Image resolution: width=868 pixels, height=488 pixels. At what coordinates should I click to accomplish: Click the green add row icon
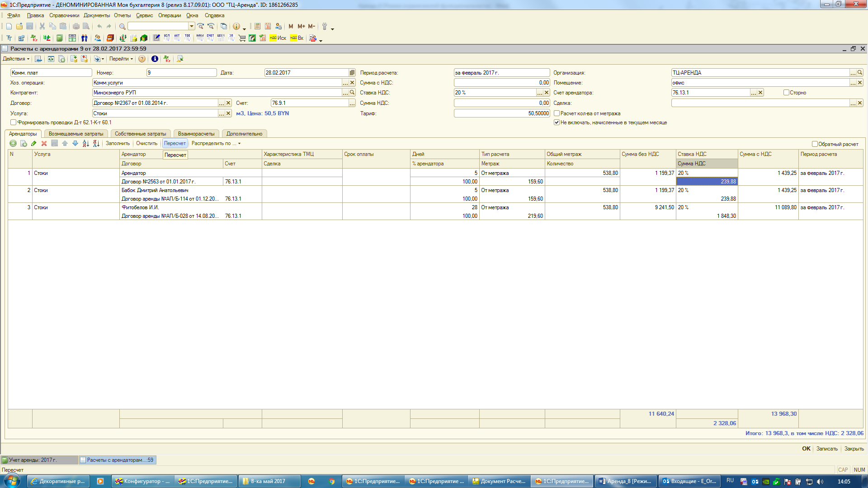(x=13, y=144)
